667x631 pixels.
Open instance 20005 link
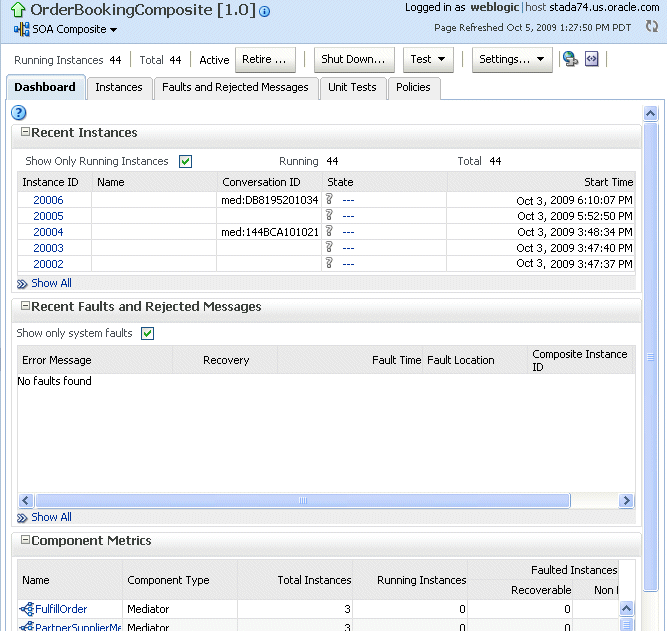[x=48, y=216]
